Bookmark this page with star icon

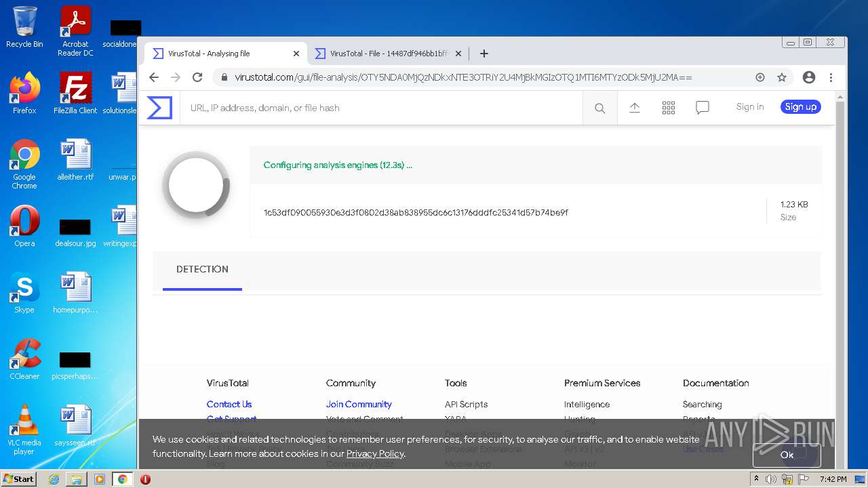(782, 77)
